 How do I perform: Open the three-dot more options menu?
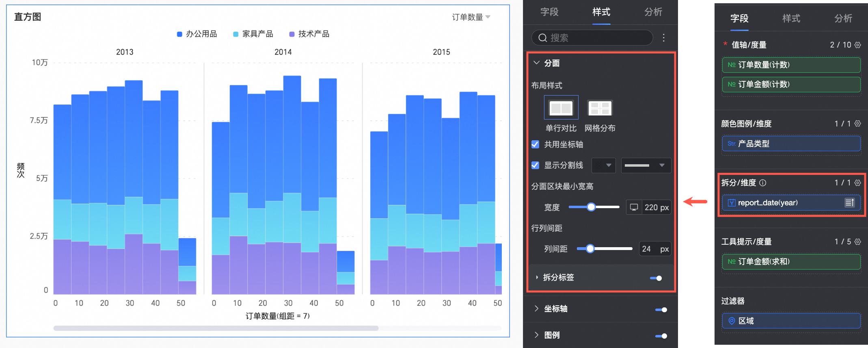(664, 38)
